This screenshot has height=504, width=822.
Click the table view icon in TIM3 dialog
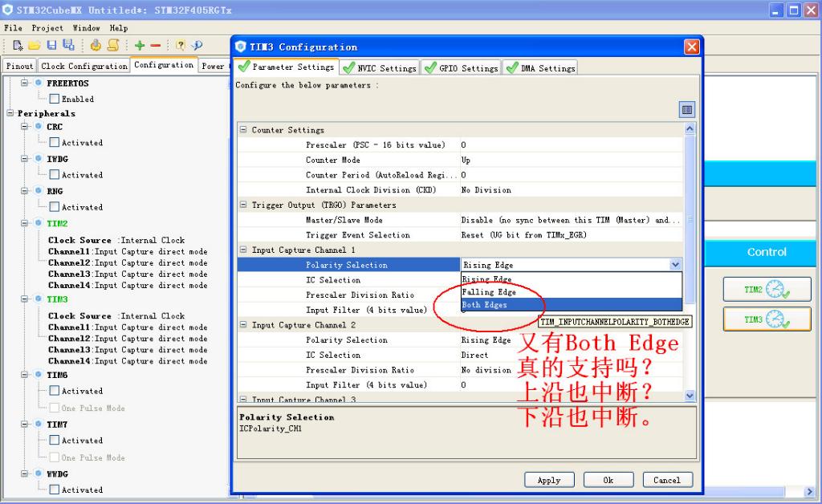[687, 109]
